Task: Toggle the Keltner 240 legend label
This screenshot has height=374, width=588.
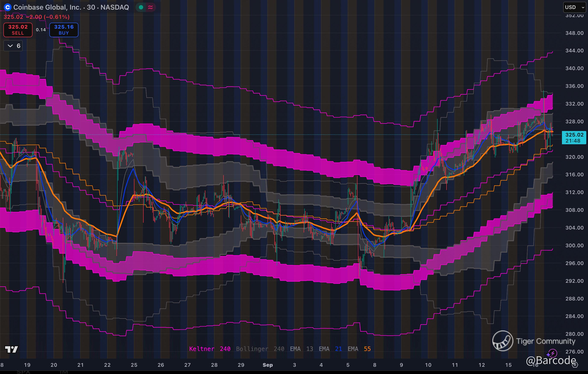Action: [210, 349]
